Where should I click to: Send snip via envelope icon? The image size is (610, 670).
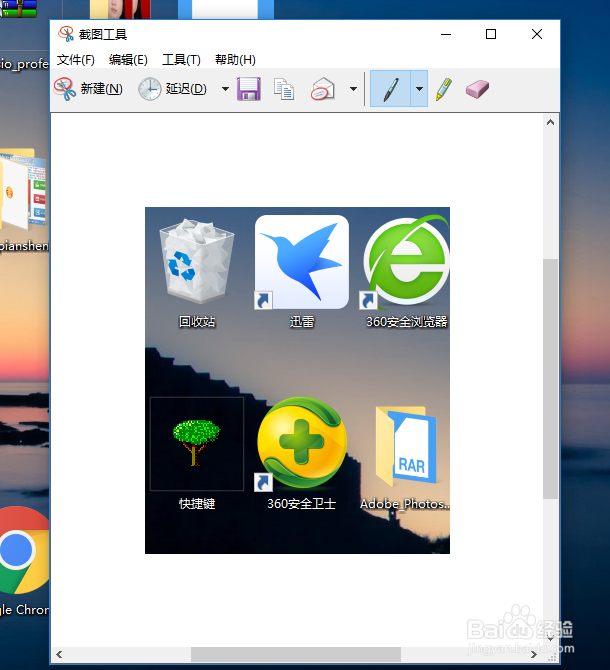tap(323, 89)
